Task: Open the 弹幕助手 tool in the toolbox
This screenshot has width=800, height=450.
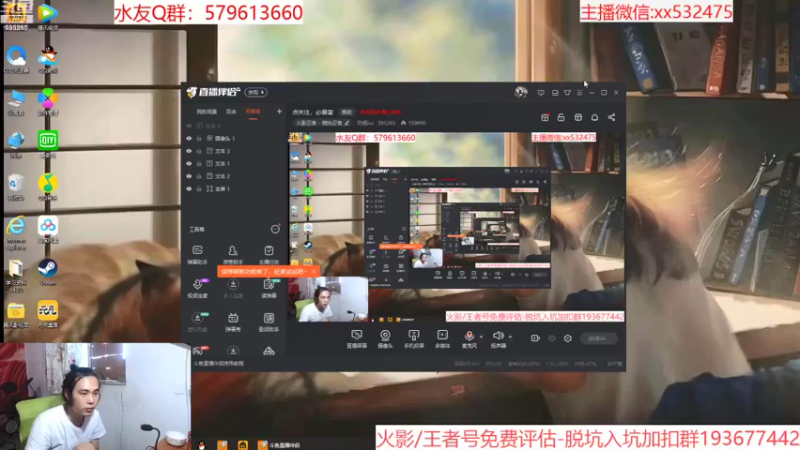Action: (197, 254)
